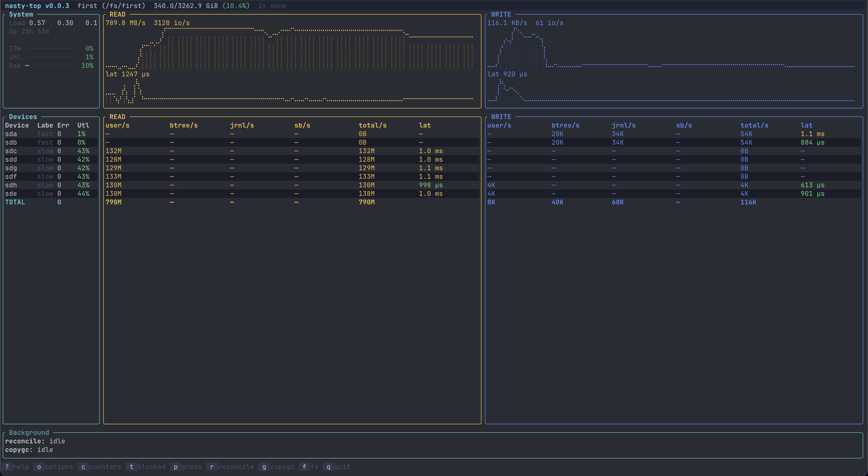Select the sda row in Devices
868x476 pixels.
(51, 134)
